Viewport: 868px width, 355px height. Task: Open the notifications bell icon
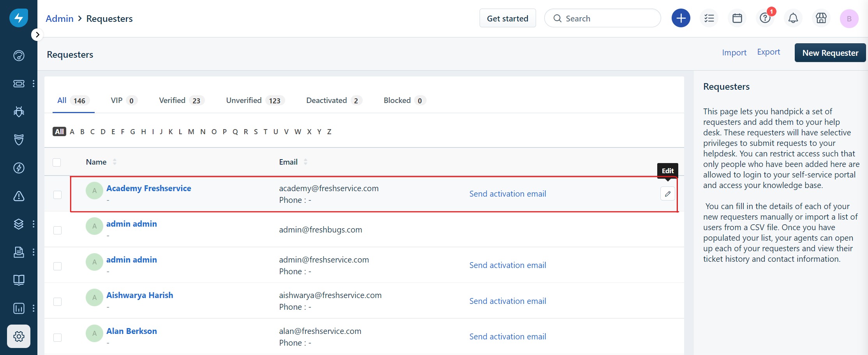coord(793,18)
